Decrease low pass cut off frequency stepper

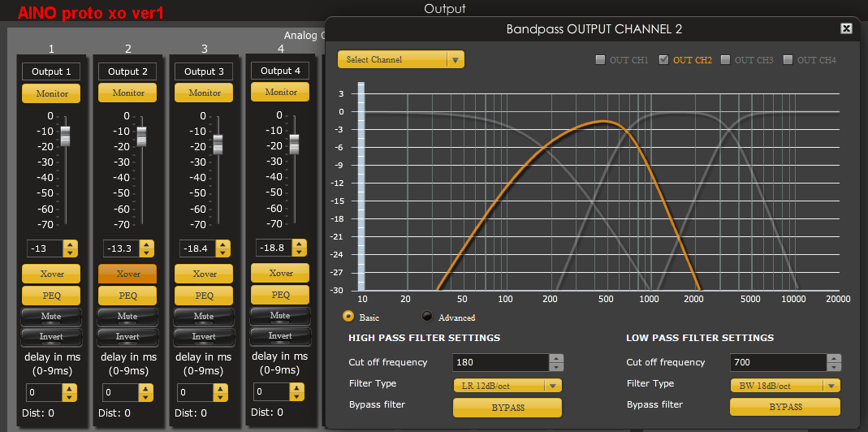(x=834, y=367)
